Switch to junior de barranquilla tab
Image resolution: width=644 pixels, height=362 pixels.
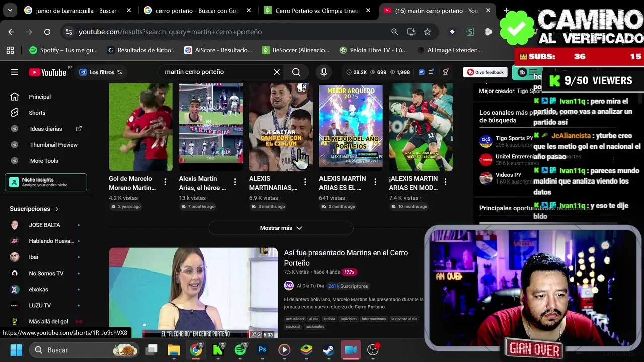click(77, 11)
